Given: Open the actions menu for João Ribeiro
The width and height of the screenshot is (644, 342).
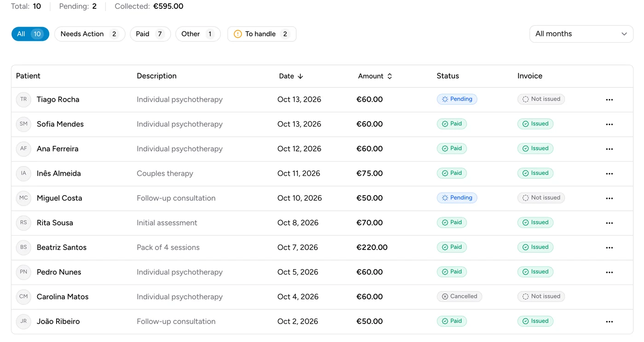Looking at the screenshot, I should coord(609,321).
